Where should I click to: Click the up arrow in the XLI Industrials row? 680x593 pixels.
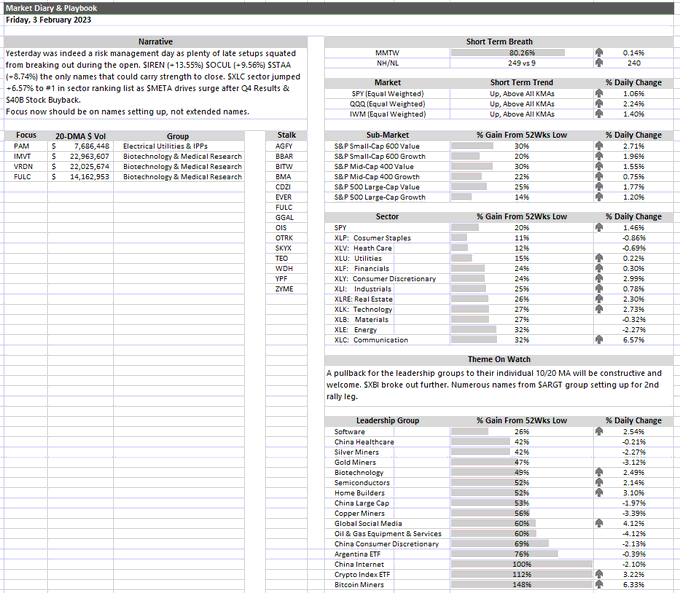point(599,288)
